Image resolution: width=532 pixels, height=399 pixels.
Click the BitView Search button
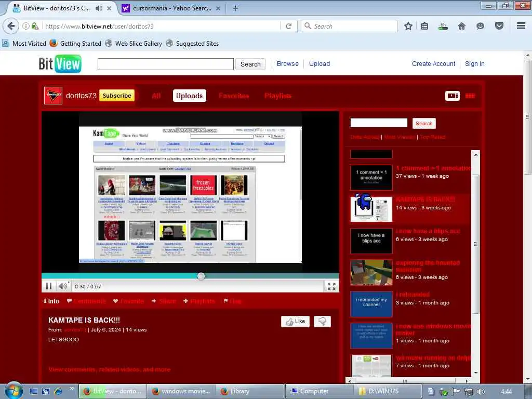pos(250,64)
